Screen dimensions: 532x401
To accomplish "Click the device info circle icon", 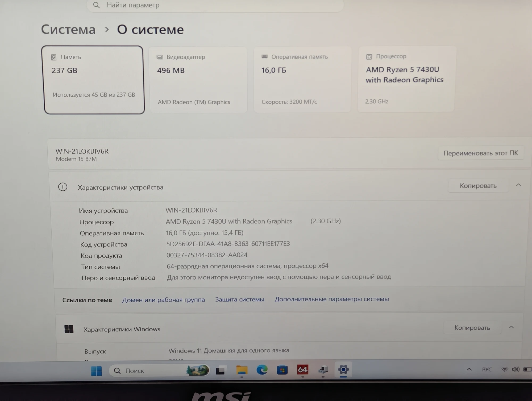I will [x=63, y=187].
